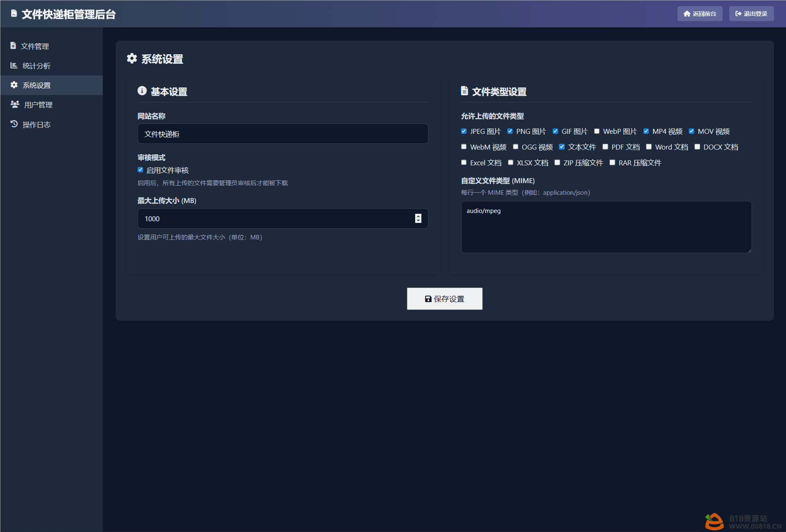Screen dimensions: 786x532
Task: Click the document icon beside 文件类型设置
Action: coord(464,90)
